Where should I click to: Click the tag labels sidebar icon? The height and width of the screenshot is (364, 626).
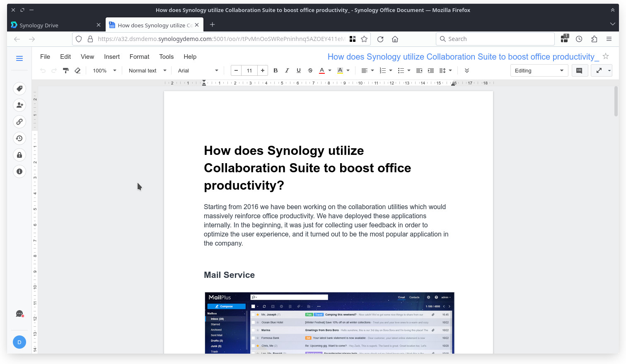[19, 89]
